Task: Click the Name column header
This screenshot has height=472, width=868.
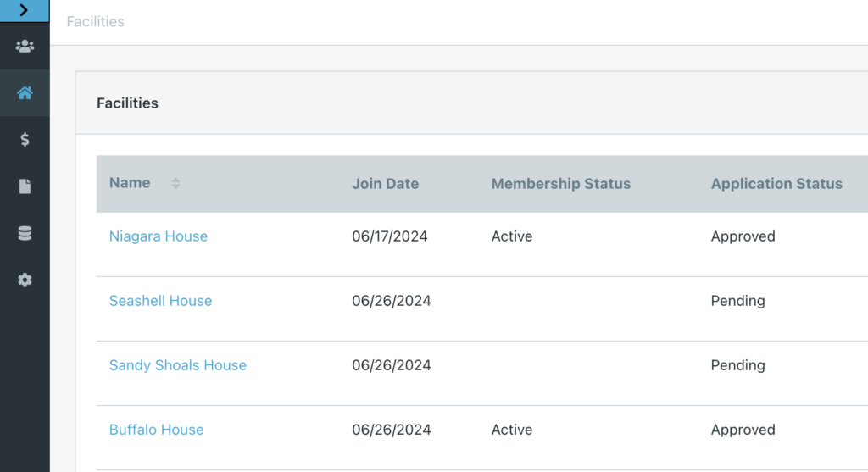Action: pyautogui.click(x=130, y=183)
